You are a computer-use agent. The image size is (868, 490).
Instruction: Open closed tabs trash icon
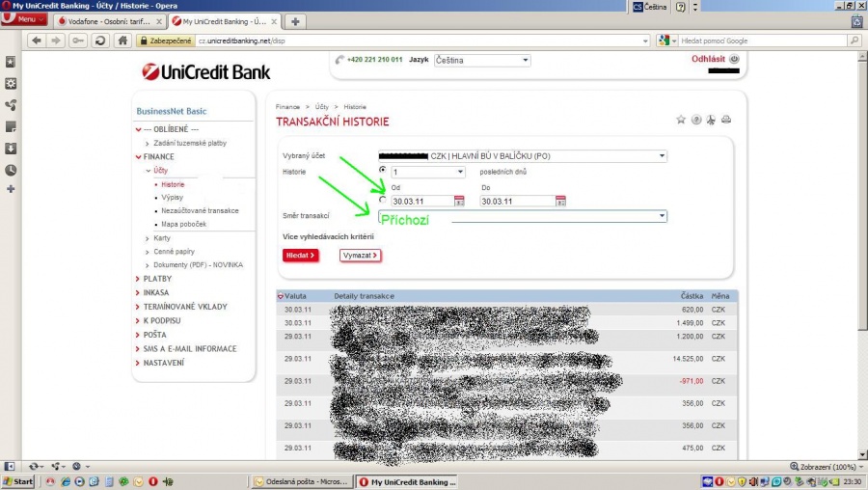[x=857, y=21]
